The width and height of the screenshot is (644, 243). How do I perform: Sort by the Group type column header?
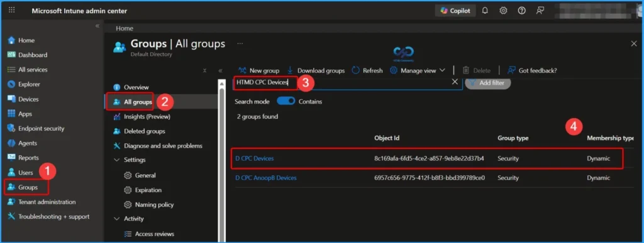click(x=513, y=138)
